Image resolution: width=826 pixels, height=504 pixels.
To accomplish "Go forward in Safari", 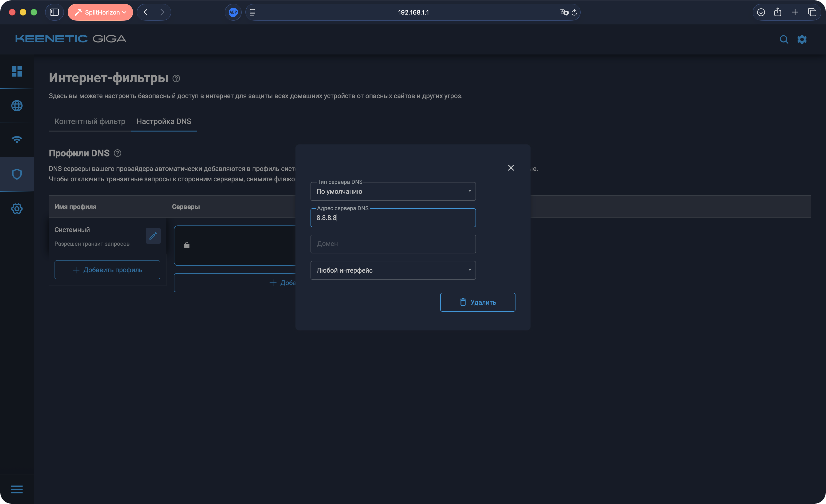I will point(162,12).
